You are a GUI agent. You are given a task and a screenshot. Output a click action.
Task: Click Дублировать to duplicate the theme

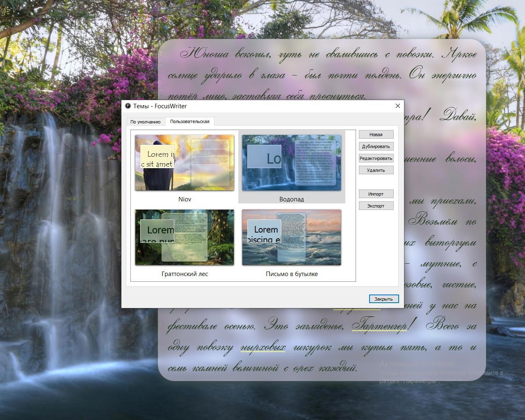(x=376, y=146)
